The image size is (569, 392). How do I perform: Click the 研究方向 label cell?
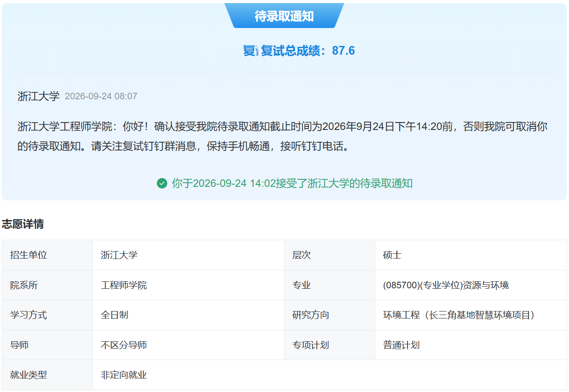pos(330,315)
